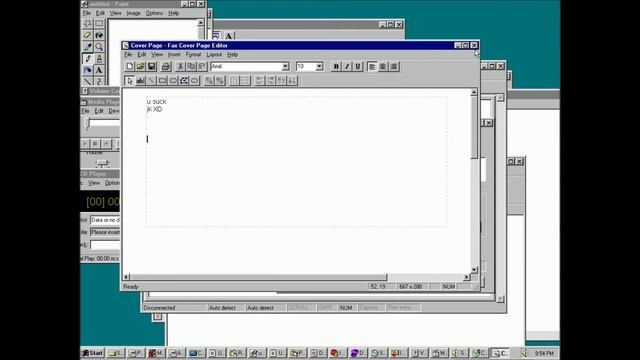
Task: Click the Paste clipboard icon
Action: pyautogui.click(x=202, y=66)
